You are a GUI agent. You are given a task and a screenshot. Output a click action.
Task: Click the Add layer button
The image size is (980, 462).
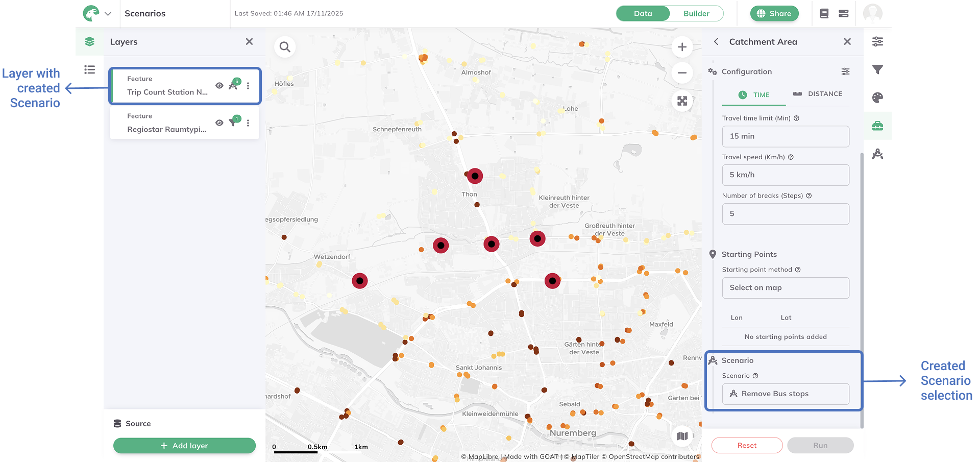pyautogui.click(x=184, y=446)
